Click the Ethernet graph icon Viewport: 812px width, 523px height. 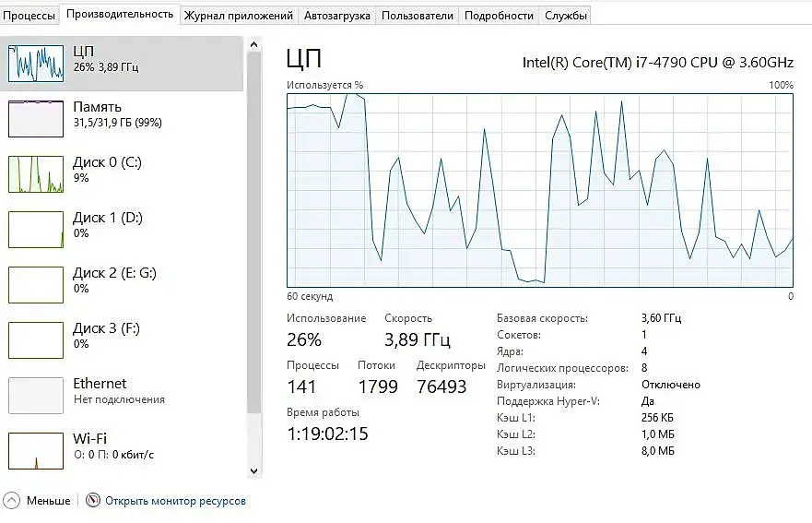click(x=36, y=396)
